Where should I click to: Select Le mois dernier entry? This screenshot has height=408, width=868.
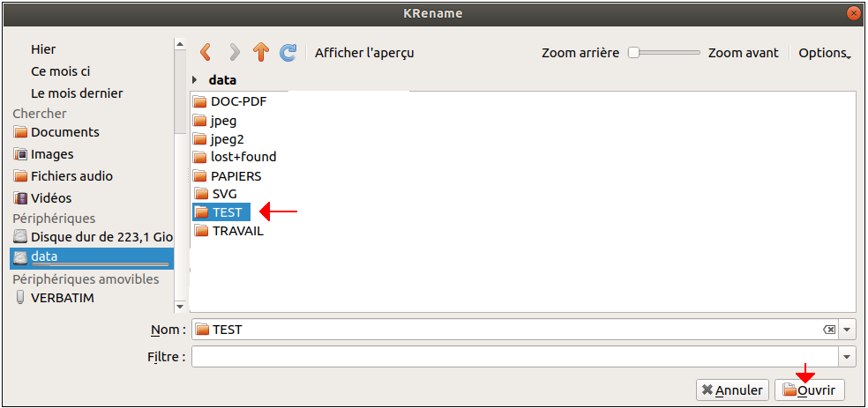(77, 93)
